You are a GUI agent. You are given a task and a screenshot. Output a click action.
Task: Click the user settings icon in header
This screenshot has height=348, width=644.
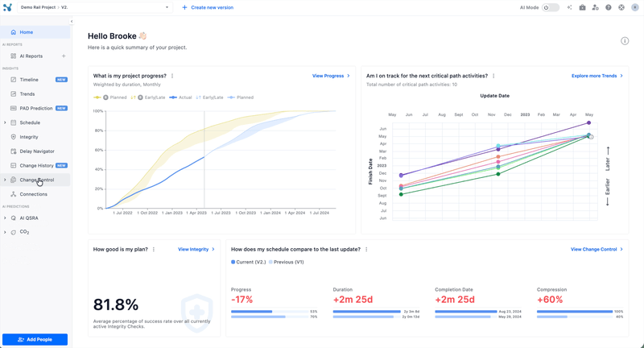coord(595,7)
